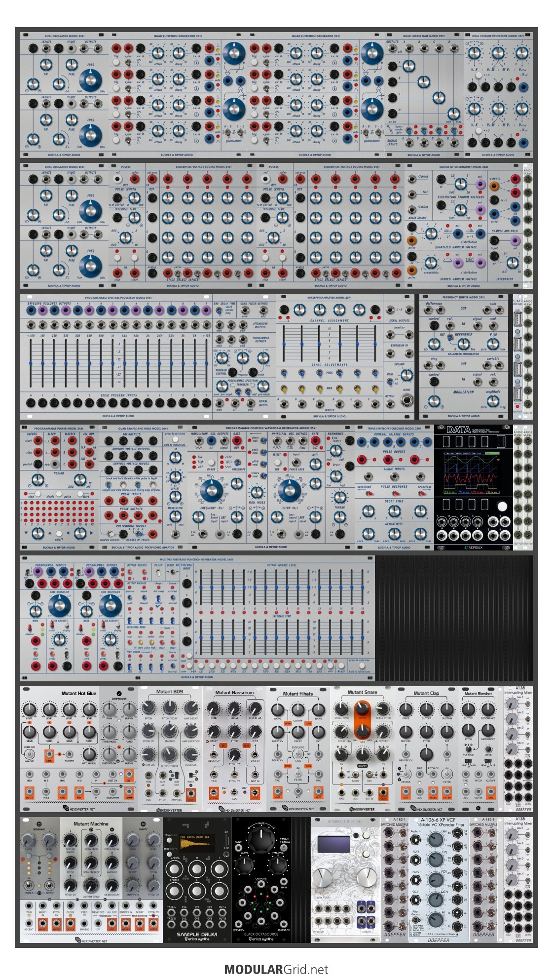Click the 'Mutant Rimshot' module title
Viewport: 553px width, 980px height.
click(x=478, y=694)
